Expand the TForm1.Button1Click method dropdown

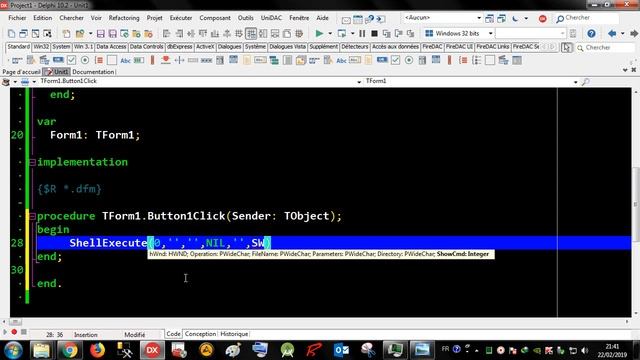pos(359,82)
